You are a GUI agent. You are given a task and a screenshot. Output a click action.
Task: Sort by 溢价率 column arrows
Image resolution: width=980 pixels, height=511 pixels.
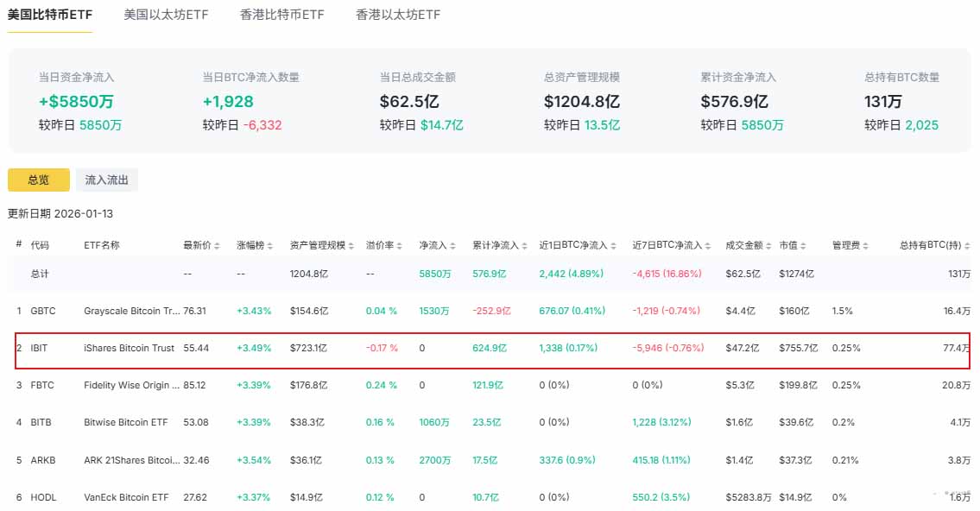coord(400,246)
